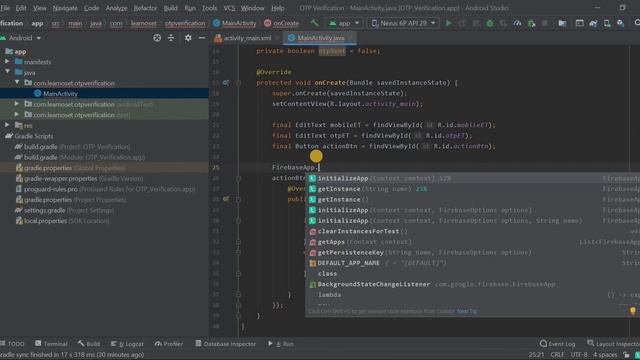Screen dimensions: 640x360
Task: Open SDK Manager icon in toolbar
Action: point(620,23)
